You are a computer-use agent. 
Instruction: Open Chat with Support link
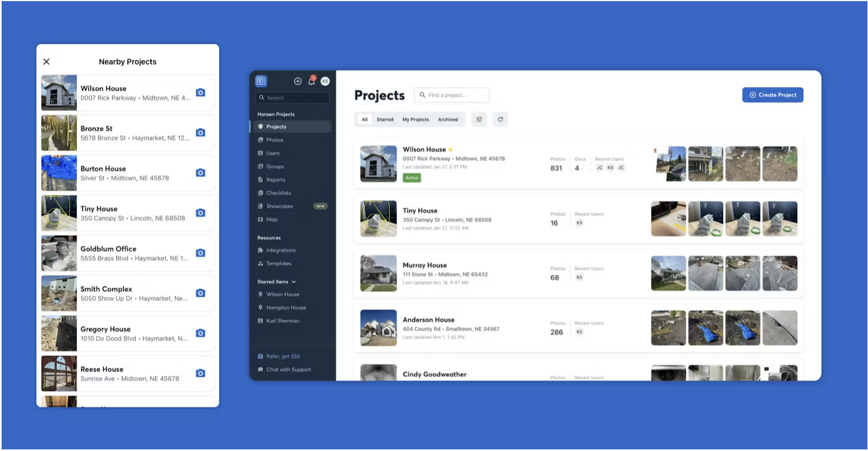tap(288, 370)
